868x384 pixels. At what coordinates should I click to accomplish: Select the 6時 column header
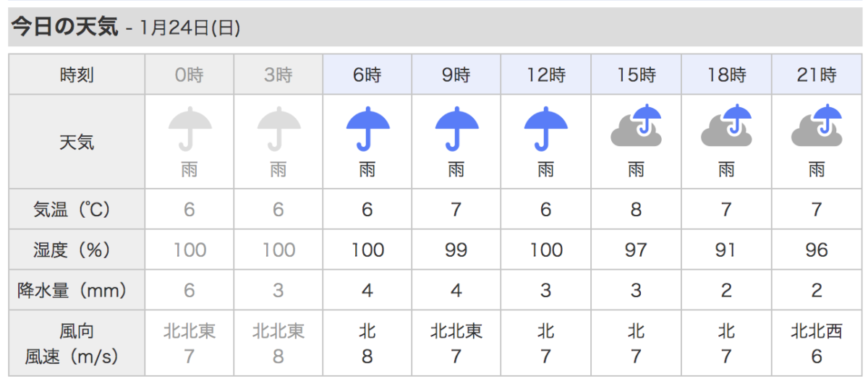point(367,74)
